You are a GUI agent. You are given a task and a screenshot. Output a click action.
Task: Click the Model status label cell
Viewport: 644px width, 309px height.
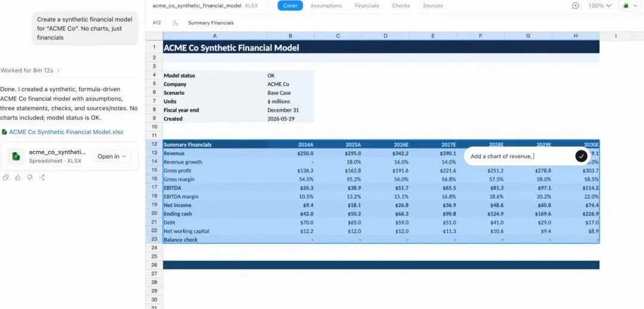pos(215,76)
